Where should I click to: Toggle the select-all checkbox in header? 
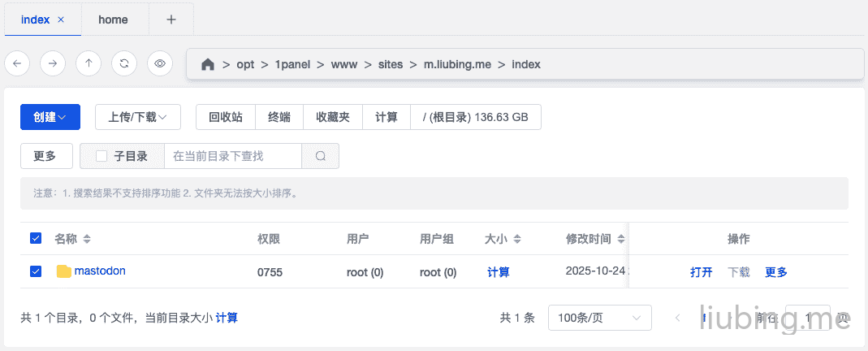point(36,238)
